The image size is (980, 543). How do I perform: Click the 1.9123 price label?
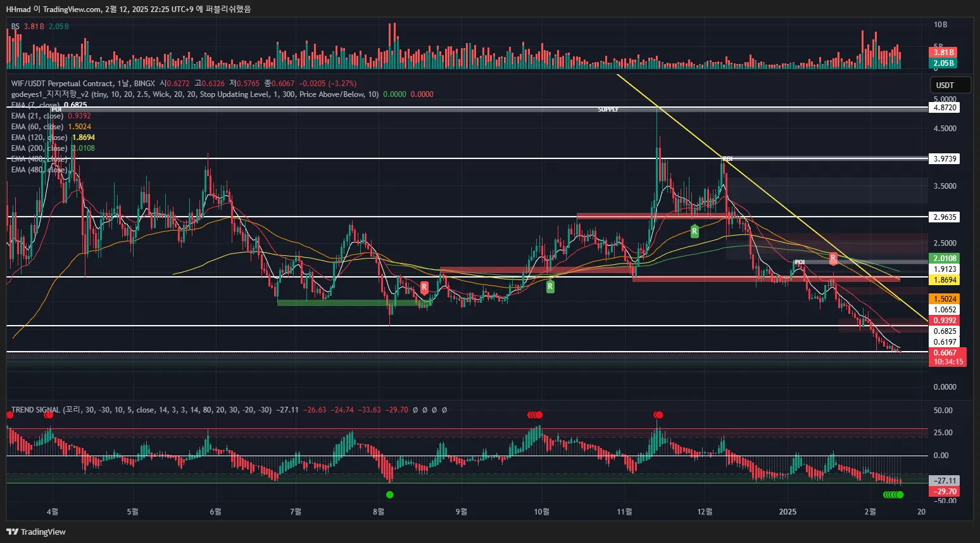coord(945,269)
